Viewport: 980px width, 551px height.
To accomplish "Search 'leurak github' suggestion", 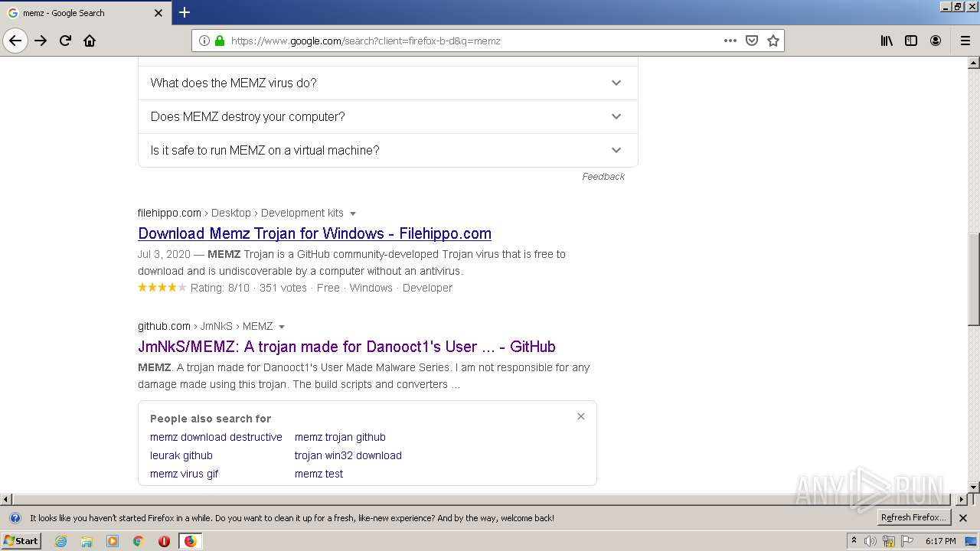I will [x=181, y=455].
